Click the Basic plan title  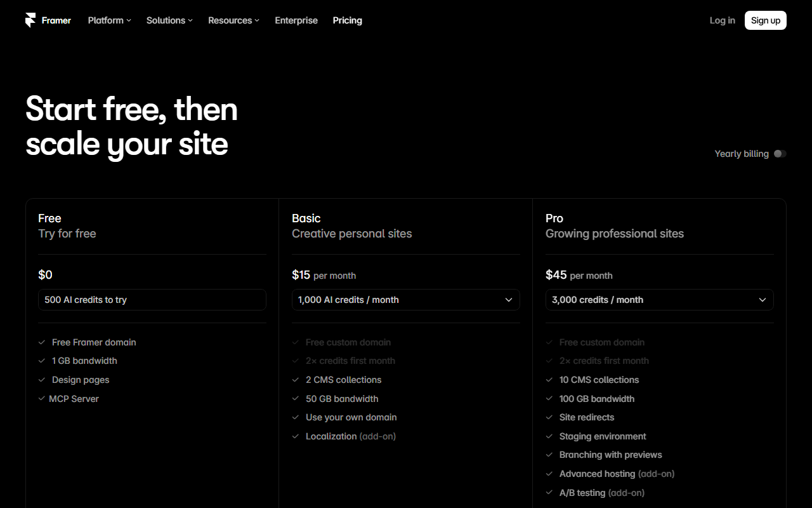(306, 218)
